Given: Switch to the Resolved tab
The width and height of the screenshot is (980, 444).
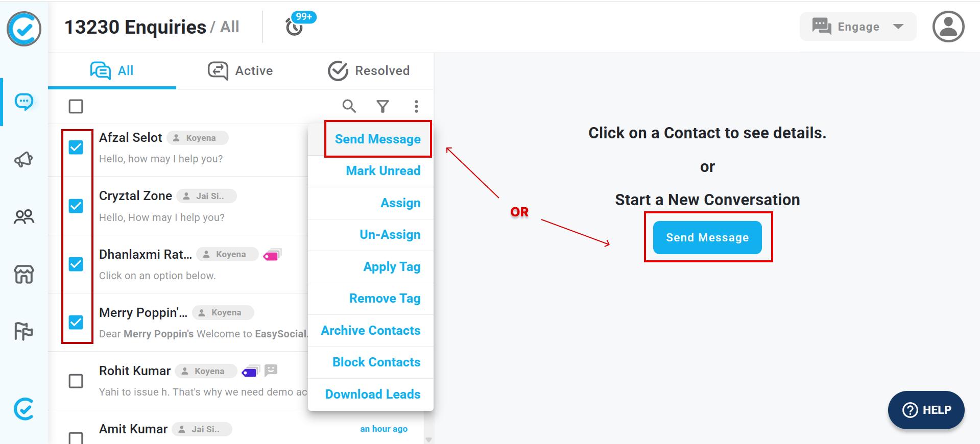Looking at the screenshot, I should (369, 71).
